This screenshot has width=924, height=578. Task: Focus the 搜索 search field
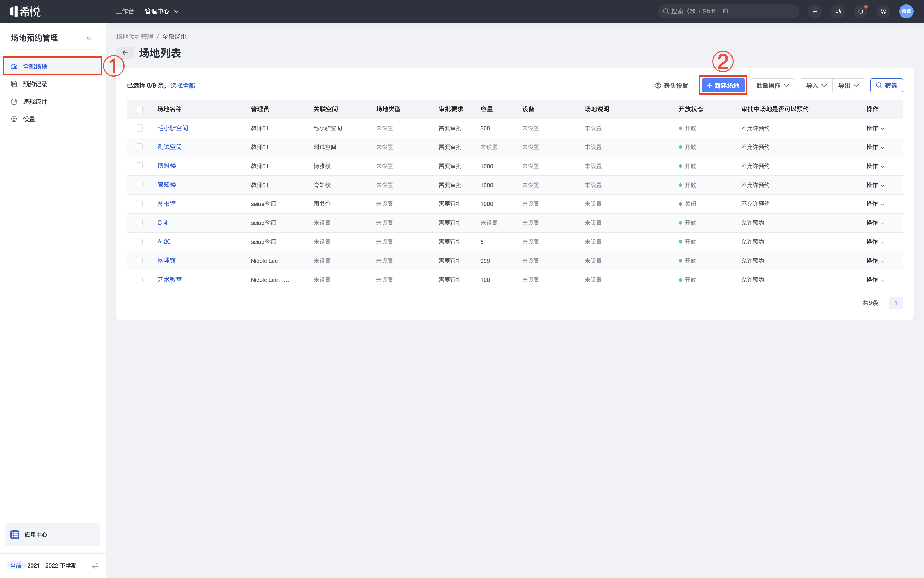728,12
